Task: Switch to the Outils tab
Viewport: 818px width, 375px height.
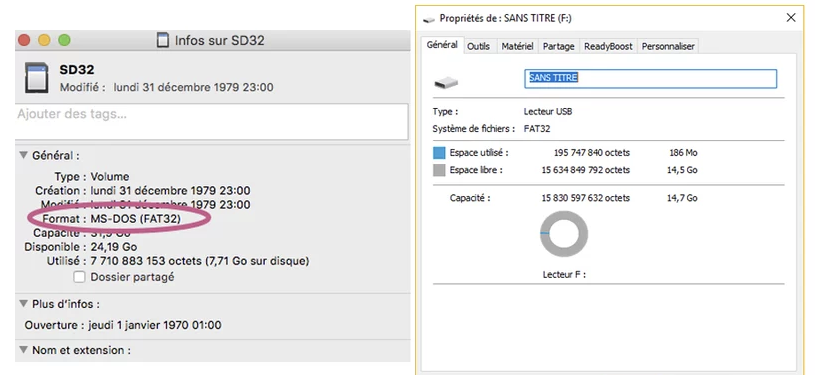Action: [478, 46]
